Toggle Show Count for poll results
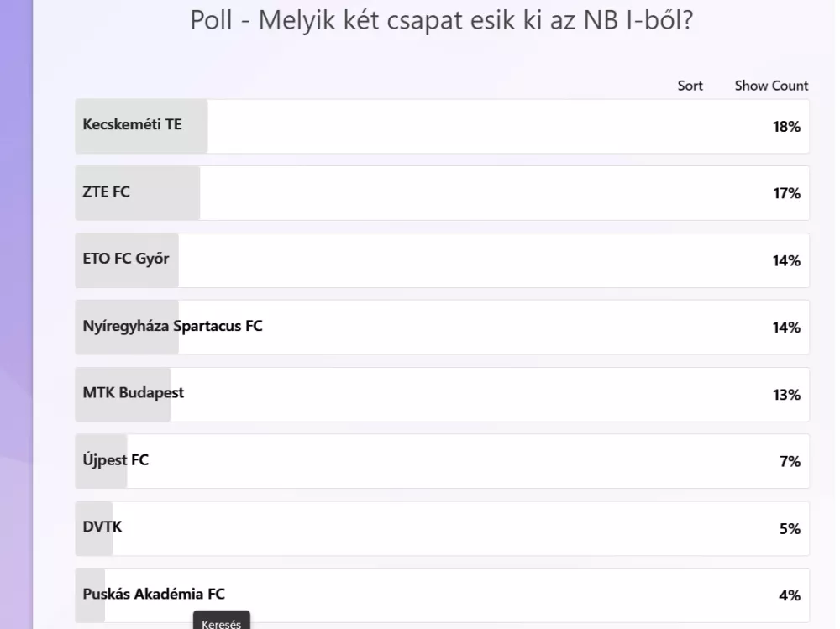This screenshot has height=629, width=840. (771, 86)
